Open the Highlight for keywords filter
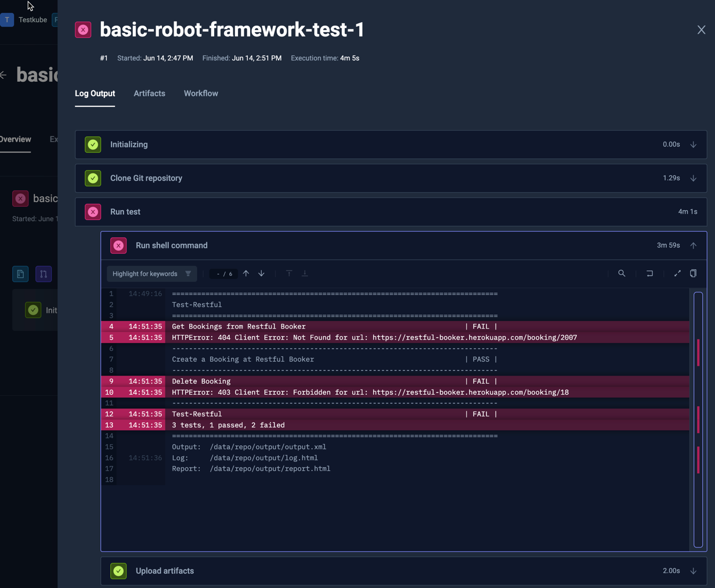Image resolution: width=715 pixels, height=588 pixels. tap(151, 273)
